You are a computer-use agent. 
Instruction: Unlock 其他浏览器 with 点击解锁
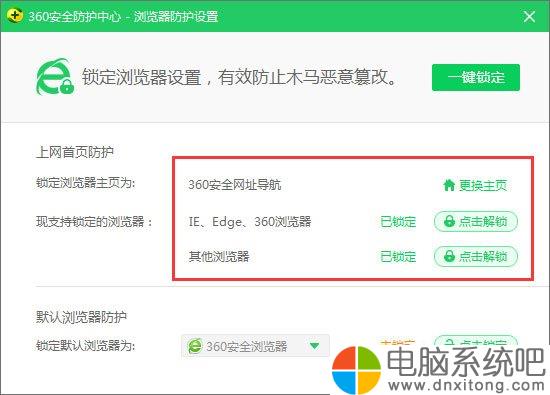476,256
